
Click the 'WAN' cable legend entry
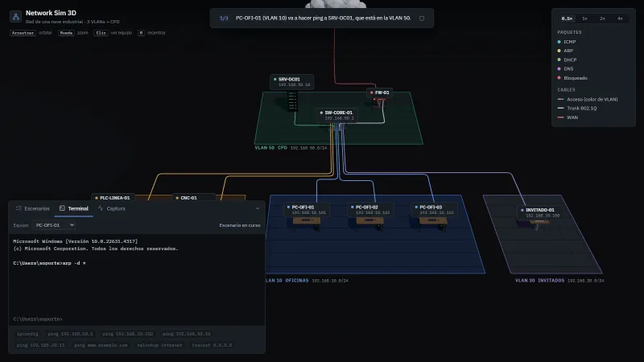568,117
